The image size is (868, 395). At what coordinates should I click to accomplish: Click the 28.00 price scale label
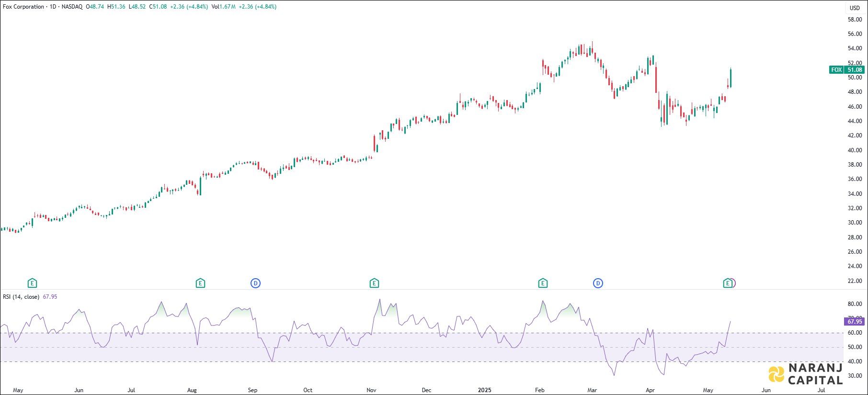click(855, 237)
